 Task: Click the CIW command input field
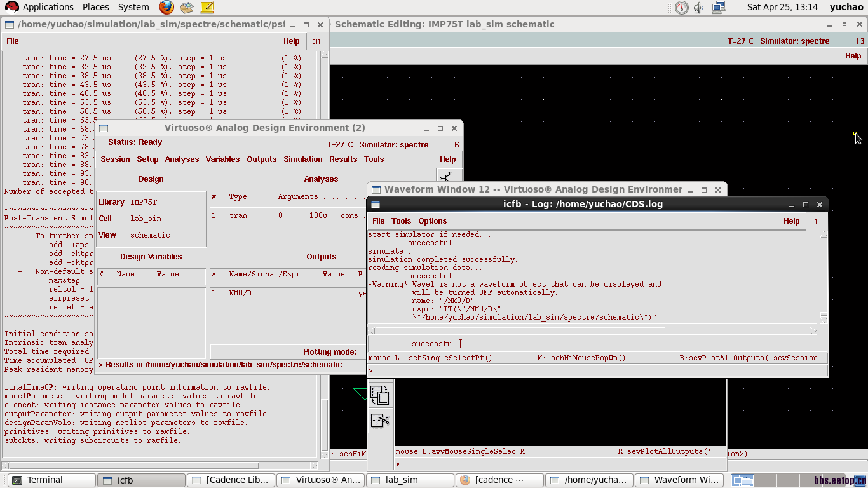[x=597, y=344]
